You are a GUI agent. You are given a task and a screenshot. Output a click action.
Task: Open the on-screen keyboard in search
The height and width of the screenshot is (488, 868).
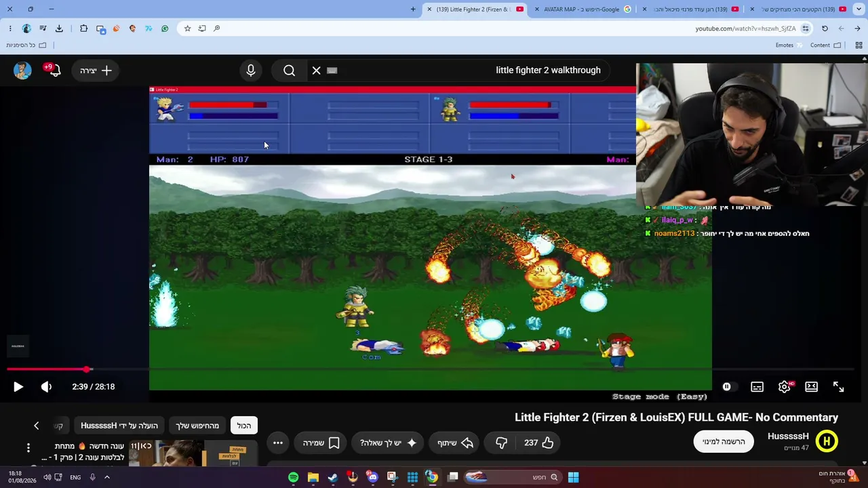(332, 70)
